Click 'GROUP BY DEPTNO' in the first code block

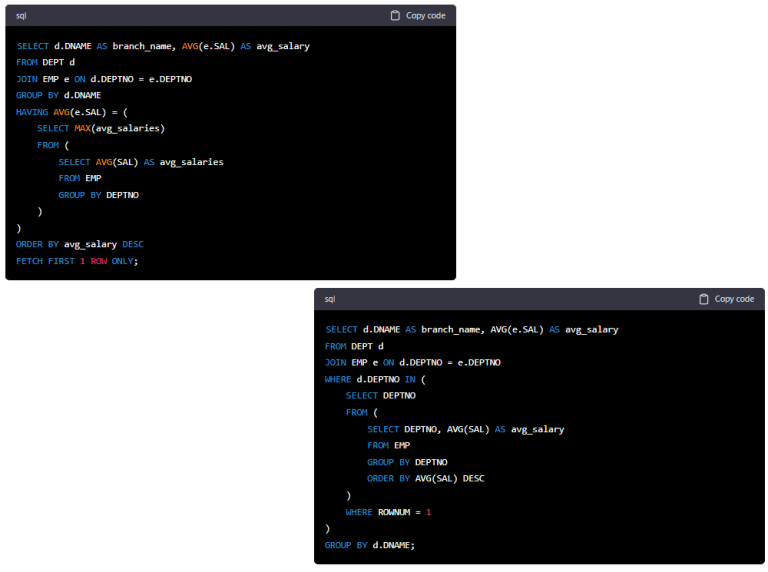98,195
